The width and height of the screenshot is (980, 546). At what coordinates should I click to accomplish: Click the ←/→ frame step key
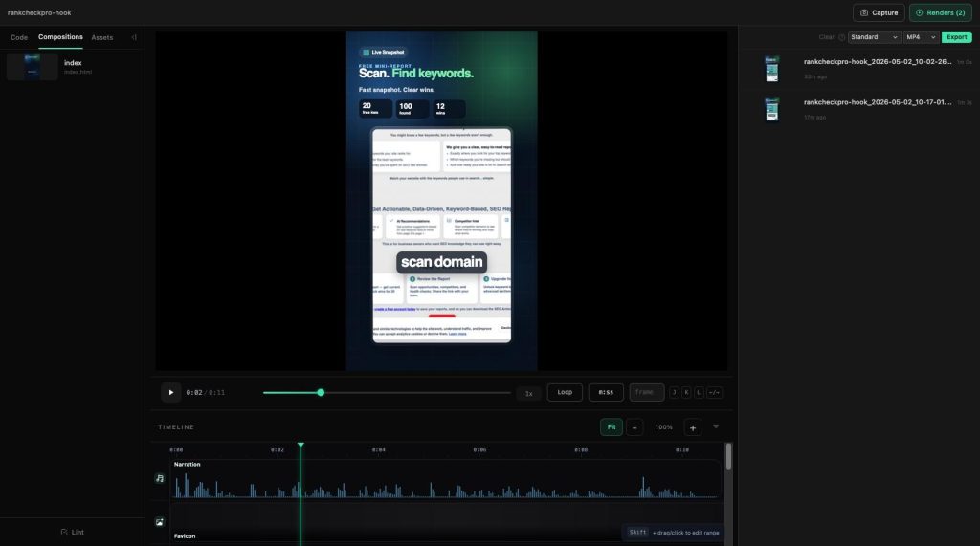point(714,392)
